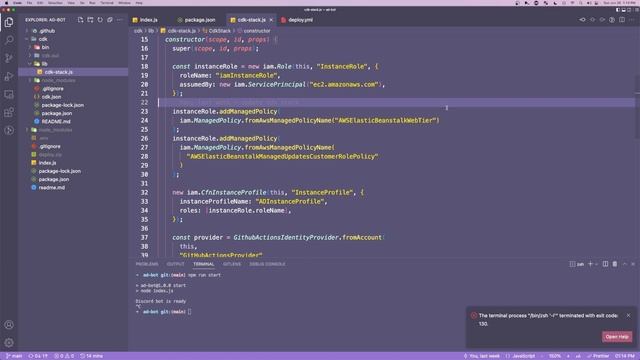The height and width of the screenshot is (360, 640).
Task: Open index.js in the Explorer tree
Action: pos(47,162)
